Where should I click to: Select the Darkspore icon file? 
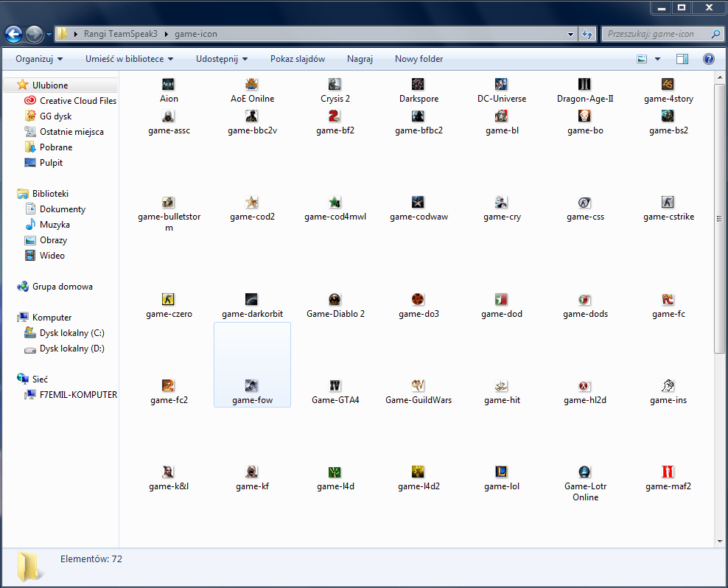(419, 90)
